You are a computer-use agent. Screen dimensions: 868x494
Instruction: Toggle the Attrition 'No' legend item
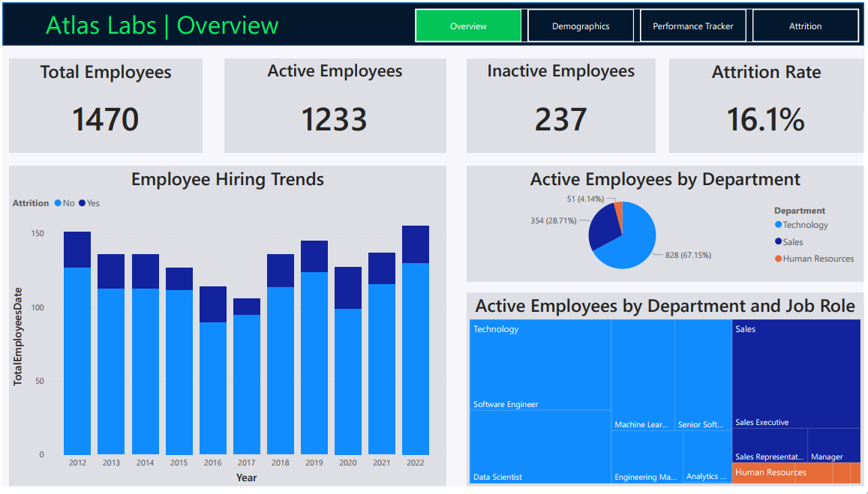click(x=65, y=203)
